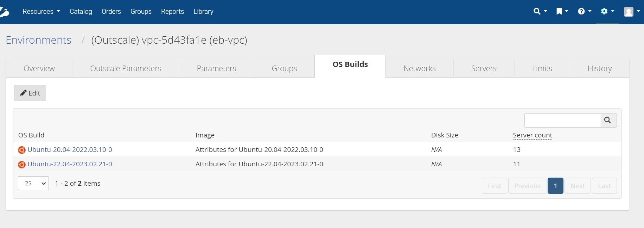
Task: Open the Ubuntu-20.04-2022.03.10-0 build link
Action: (x=70, y=150)
